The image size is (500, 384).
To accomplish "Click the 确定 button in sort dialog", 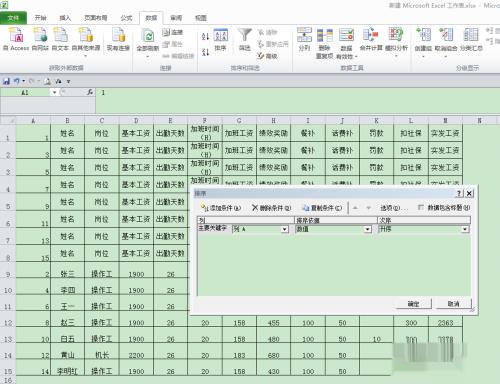I will (413, 304).
